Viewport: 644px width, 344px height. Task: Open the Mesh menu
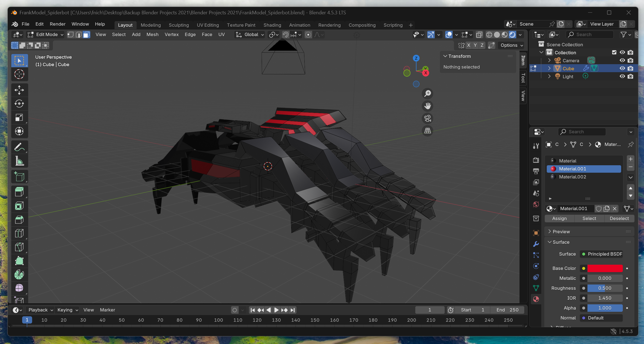pos(152,34)
